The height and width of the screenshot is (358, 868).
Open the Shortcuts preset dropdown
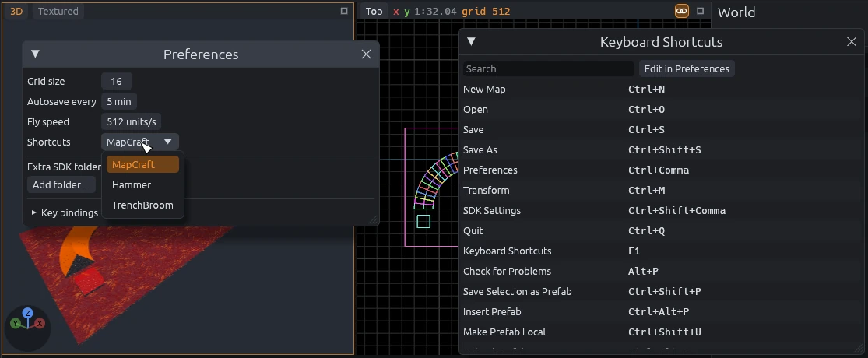(x=139, y=142)
